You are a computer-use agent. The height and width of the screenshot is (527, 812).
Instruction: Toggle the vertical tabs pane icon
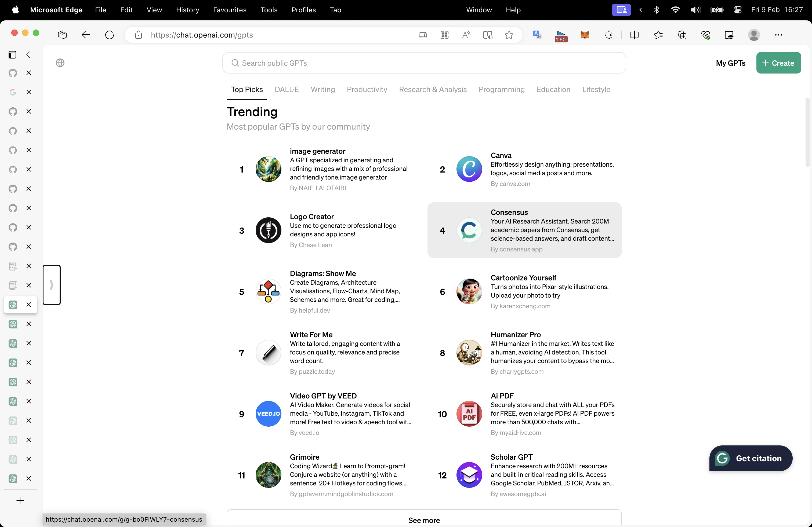(x=13, y=54)
